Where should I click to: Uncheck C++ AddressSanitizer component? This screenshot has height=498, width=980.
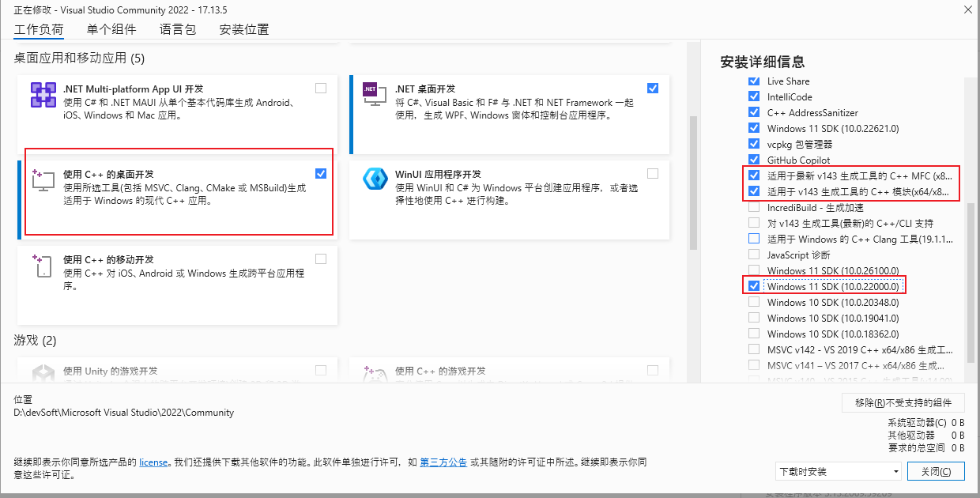click(754, 113)
